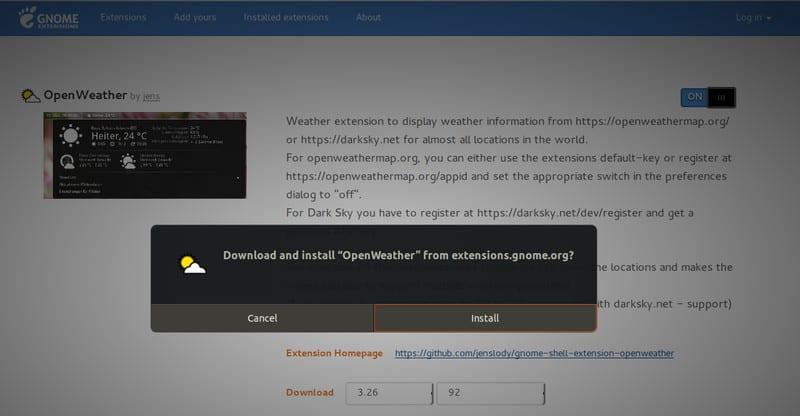The image size is (800, 416).
Task: Confirm with the Install button
Action: point(485,318)
